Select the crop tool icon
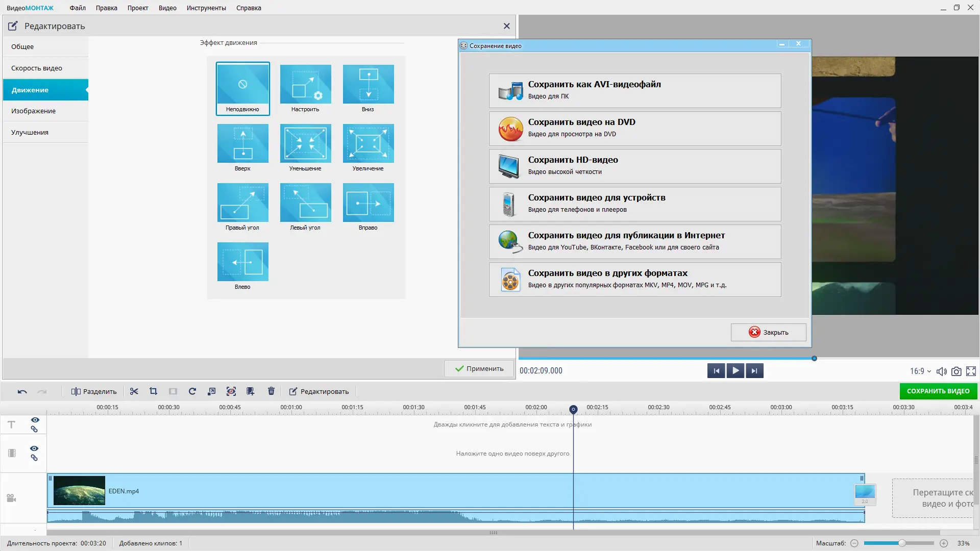 pos(153,391)
